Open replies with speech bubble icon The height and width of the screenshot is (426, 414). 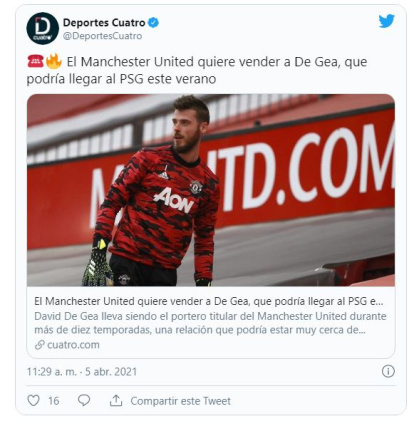(x=84, y=400)
